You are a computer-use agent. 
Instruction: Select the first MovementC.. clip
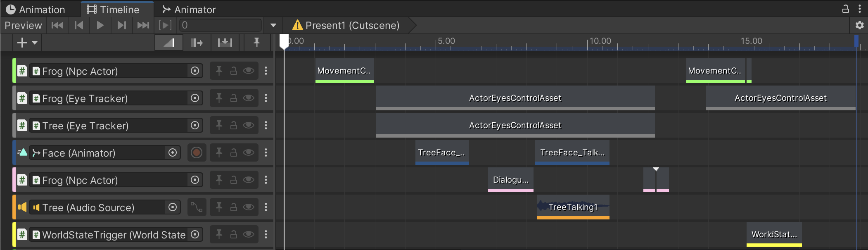pos(345,71)
